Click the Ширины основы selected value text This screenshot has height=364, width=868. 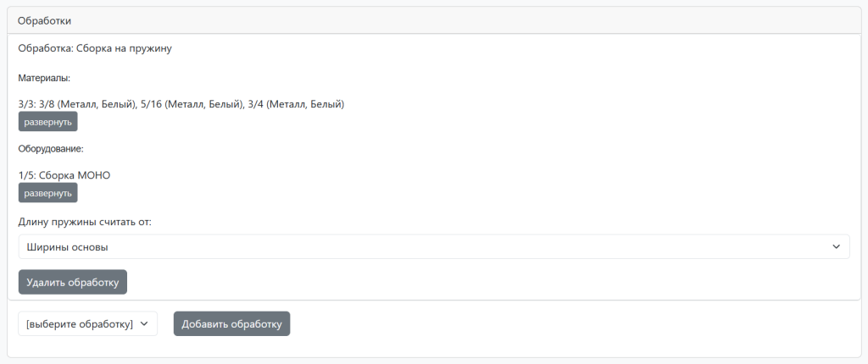coord(73,247)
